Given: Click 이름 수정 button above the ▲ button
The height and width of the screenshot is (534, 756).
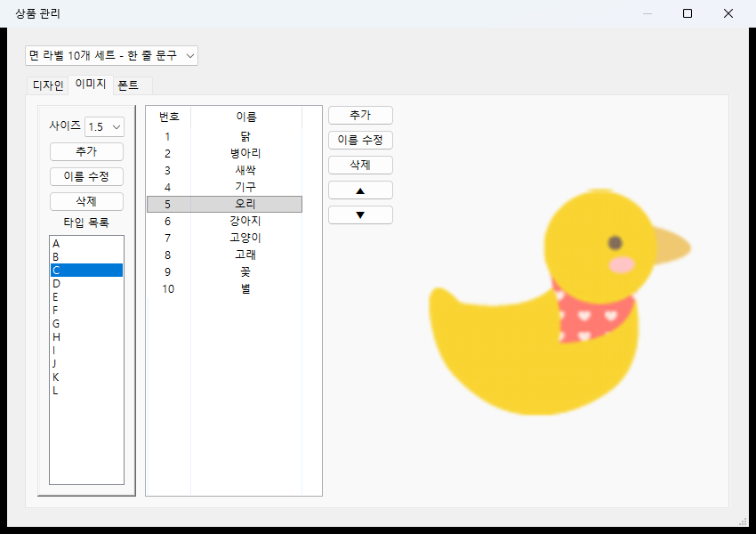Looking at the screenshot, I should 360,141.
